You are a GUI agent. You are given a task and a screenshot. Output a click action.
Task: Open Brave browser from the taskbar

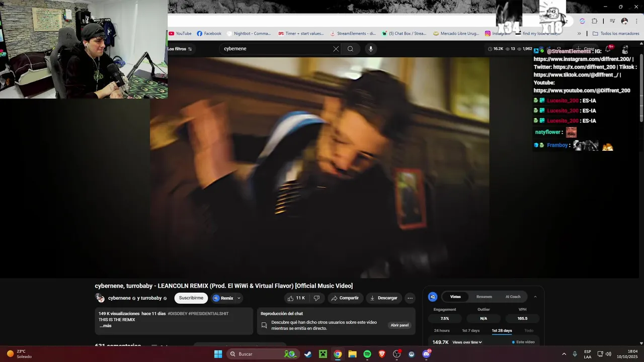[x=382, y=354]
